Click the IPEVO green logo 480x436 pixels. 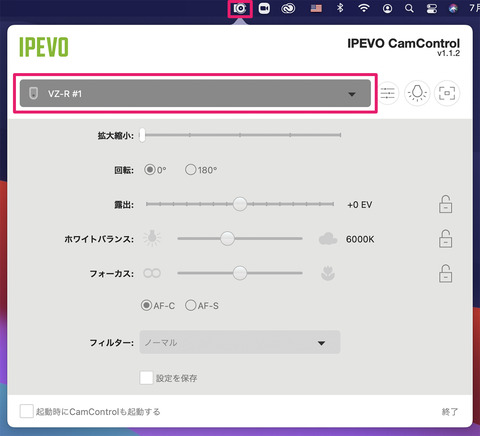(x=44, y=47)
